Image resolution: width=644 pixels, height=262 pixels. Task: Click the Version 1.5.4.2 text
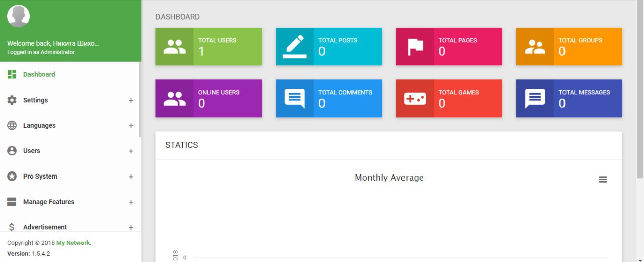[x=29, y=254]
